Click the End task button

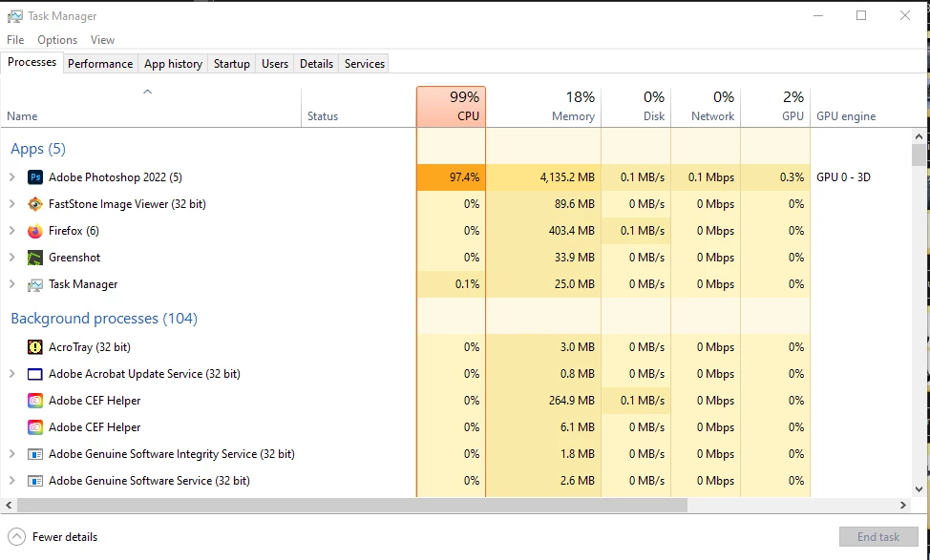pyautogui.click(x=878, y=537)
